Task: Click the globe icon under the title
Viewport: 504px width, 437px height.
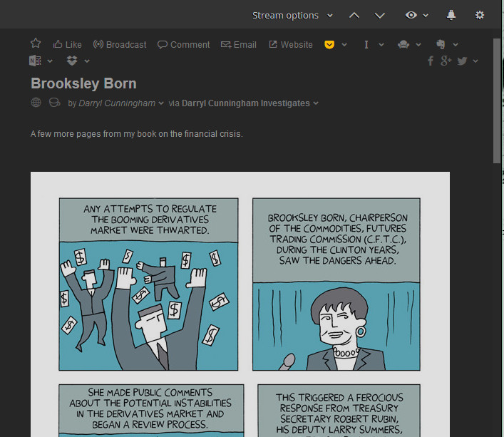Action: coord(36,103)
